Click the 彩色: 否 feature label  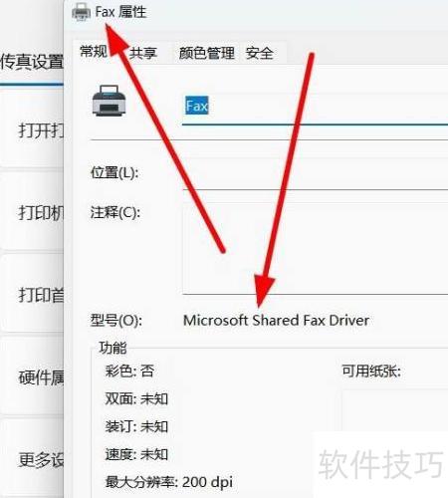129,371
